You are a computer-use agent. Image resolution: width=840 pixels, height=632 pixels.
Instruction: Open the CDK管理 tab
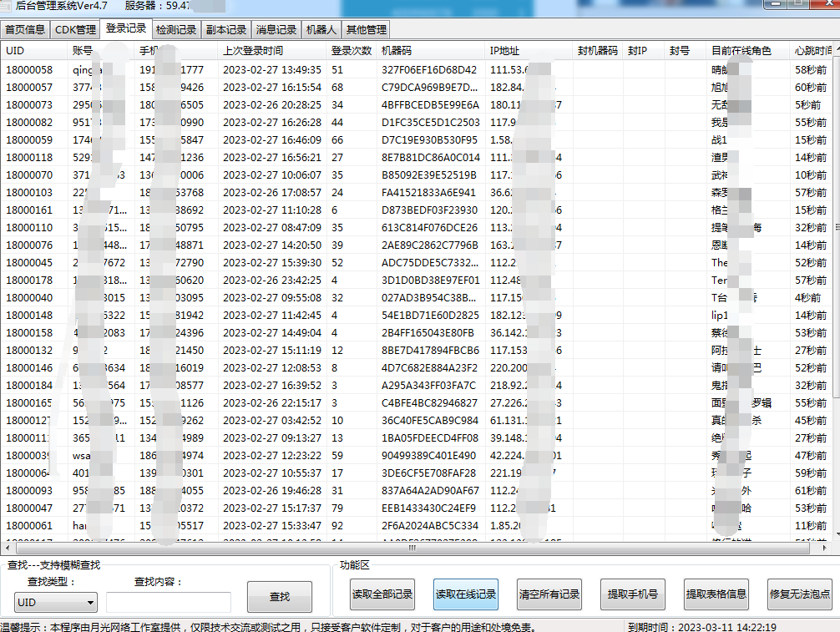click(75, 30)
